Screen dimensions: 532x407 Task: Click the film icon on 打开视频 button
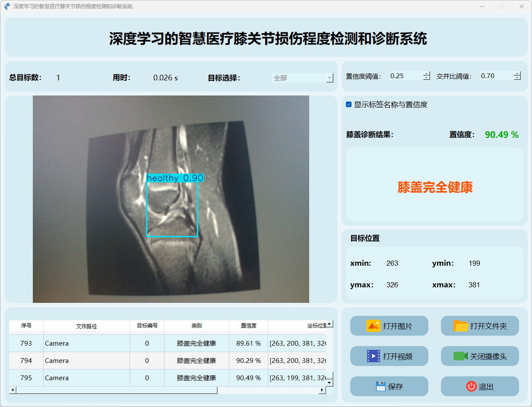(x=373, y=356)
